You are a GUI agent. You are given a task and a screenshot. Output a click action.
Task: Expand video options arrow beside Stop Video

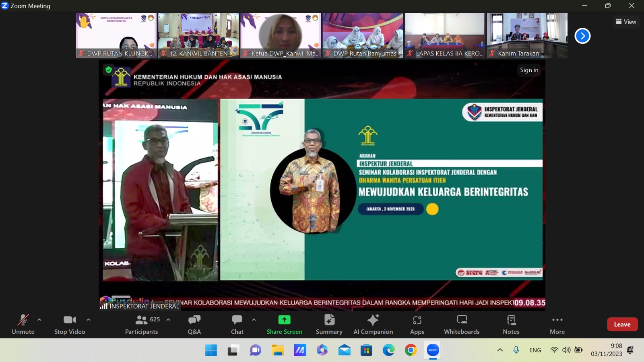pos(89,320)
